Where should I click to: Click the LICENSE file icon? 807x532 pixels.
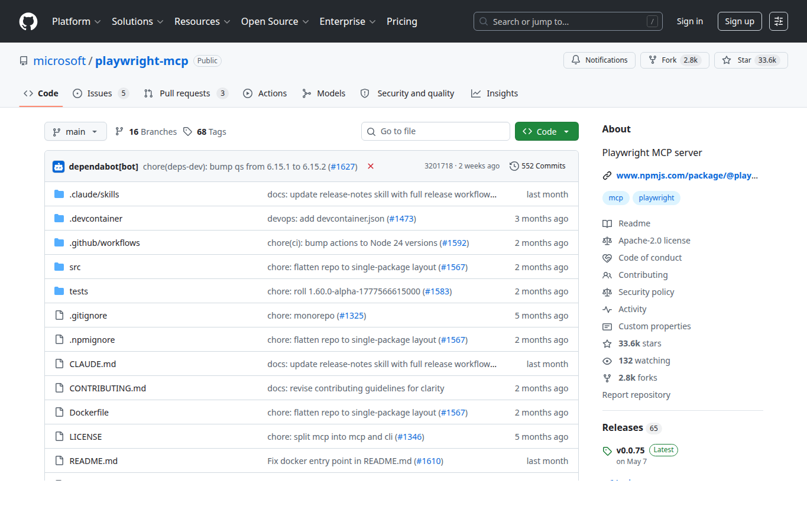tap(59, 436)
